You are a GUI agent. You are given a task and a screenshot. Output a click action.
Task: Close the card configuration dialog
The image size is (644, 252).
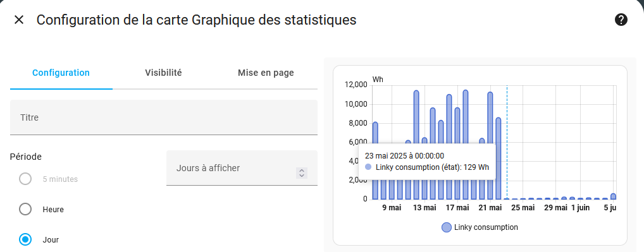tap(19, 20)
